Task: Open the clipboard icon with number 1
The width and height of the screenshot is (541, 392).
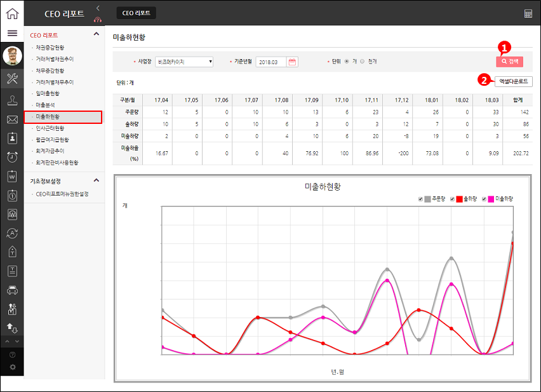Action: pos(13,195)
